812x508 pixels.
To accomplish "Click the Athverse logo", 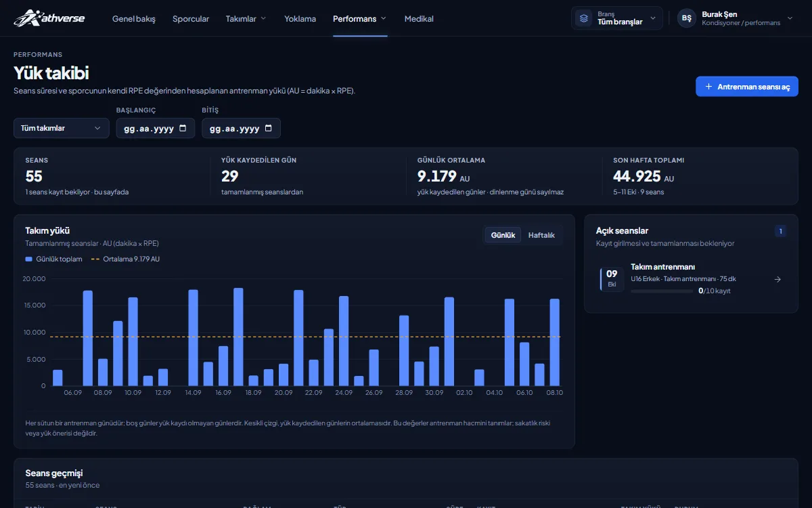I will tap(49, 18).
